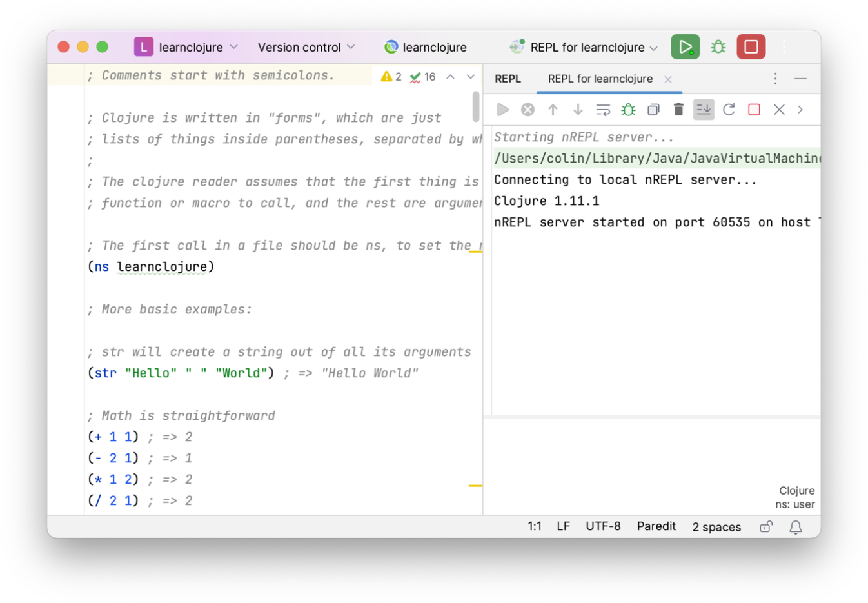Click the Clojure label in the REPL input
This screenshot has height=603, width=868.
click(x=796, y=491)
